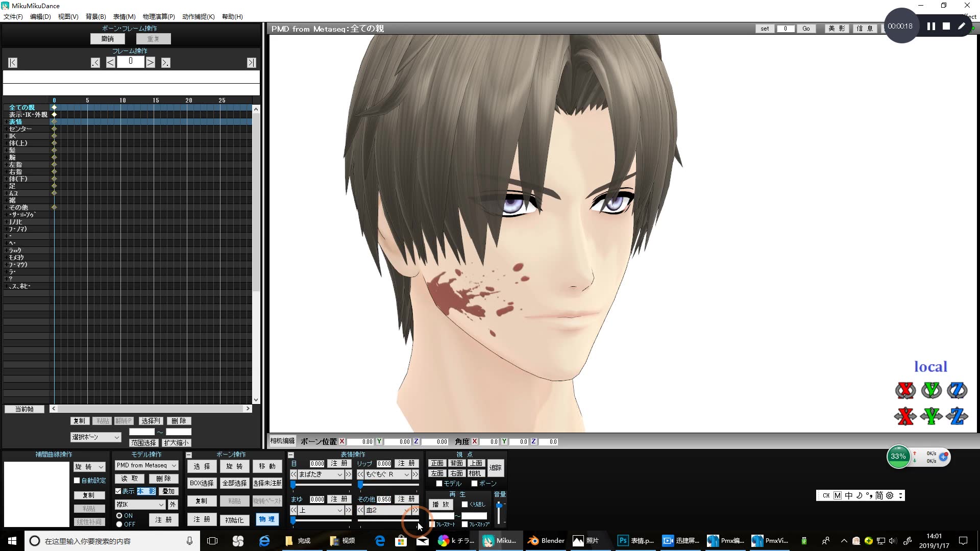This screenshot has height=551, width=980.
Task: Toggle フレ・スタート checkbox
Action: [432, 524]
